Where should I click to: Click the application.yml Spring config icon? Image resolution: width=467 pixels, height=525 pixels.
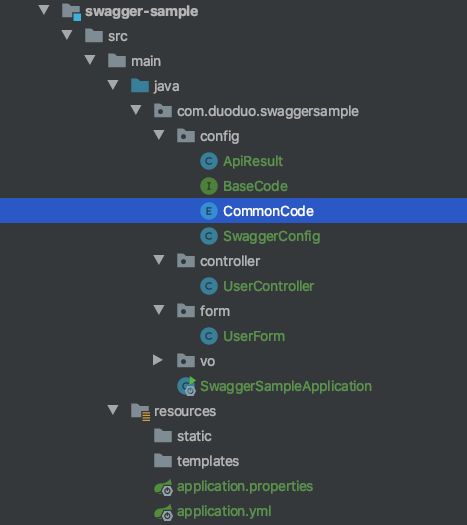pyautogui.click(x=163, y=512)
